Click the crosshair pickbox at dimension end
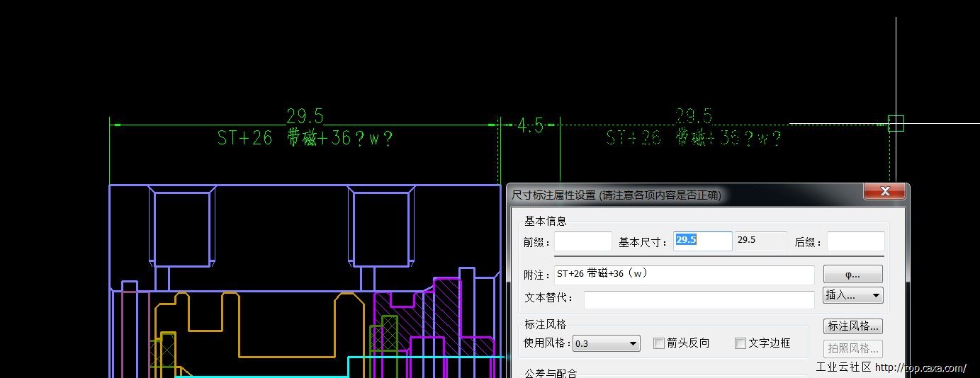980x378 pixels. [896, 124]
